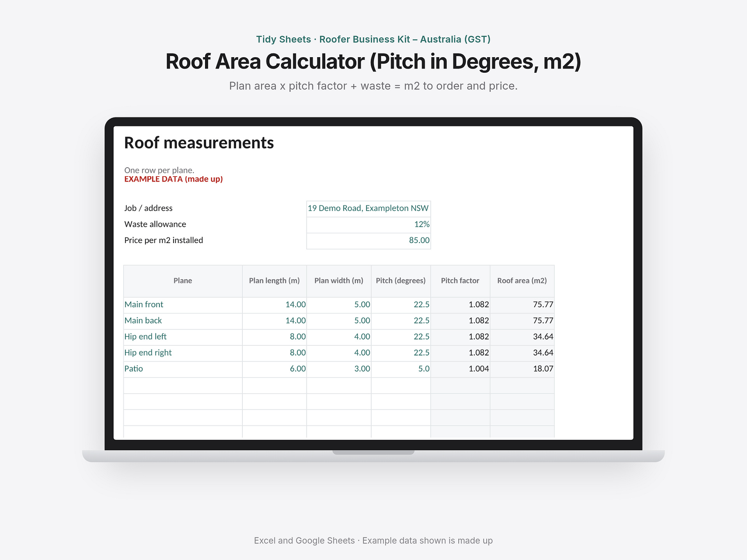Click the 'Roof Area Calculator' page title

click(x=373, y=61)
